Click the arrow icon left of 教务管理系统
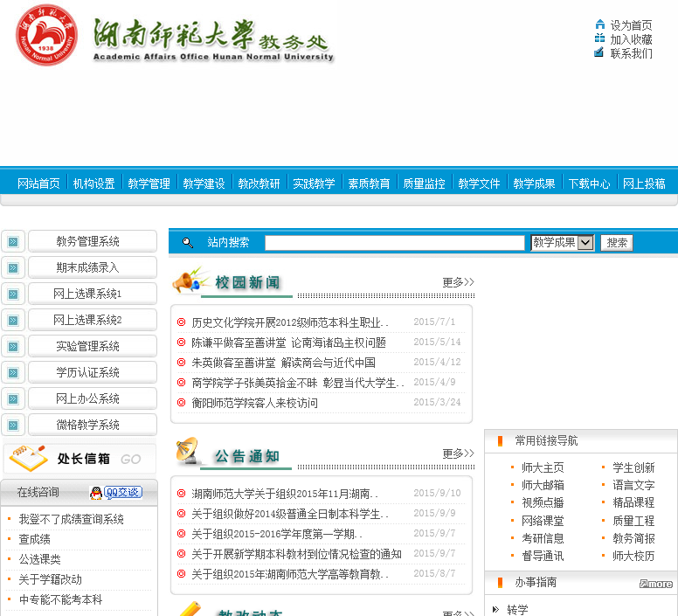678x616 pixels. [13, 242]
